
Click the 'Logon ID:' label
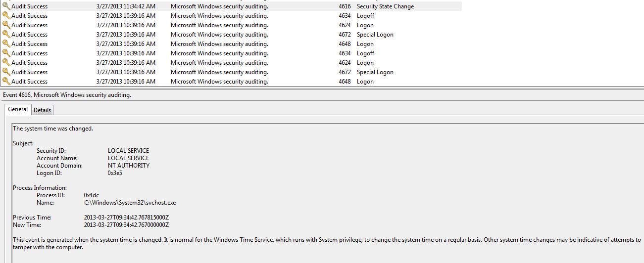coord(49,173)
